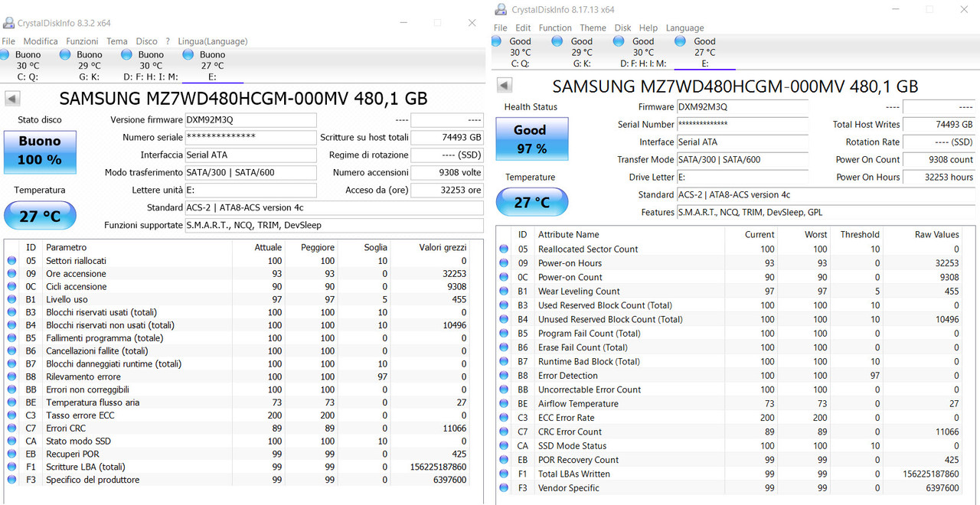Click the 27 °C temperature button in right window

point(531,203)
